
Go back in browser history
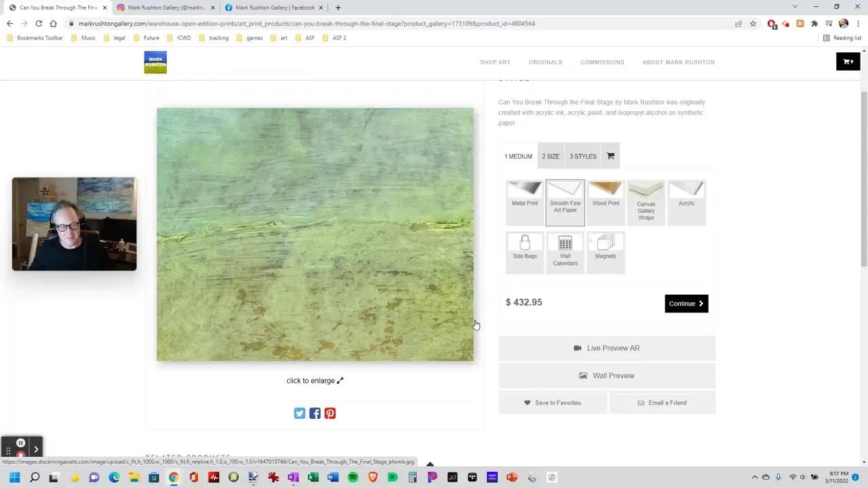coord(9,24)
